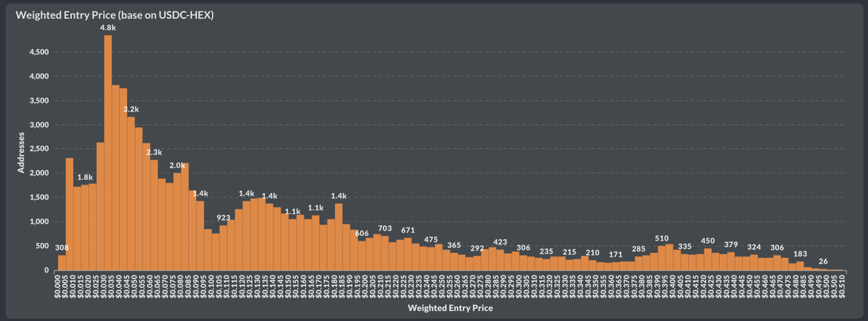Screen dimensions: 868x321
Task: Select the '606' data label
Action: tap(362, 233)
